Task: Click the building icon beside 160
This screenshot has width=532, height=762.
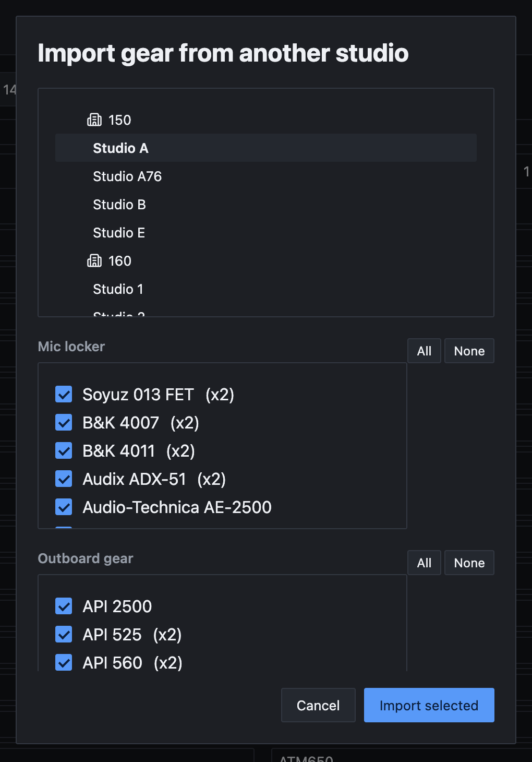Action: pyautogui.click(x=94, y=260)
